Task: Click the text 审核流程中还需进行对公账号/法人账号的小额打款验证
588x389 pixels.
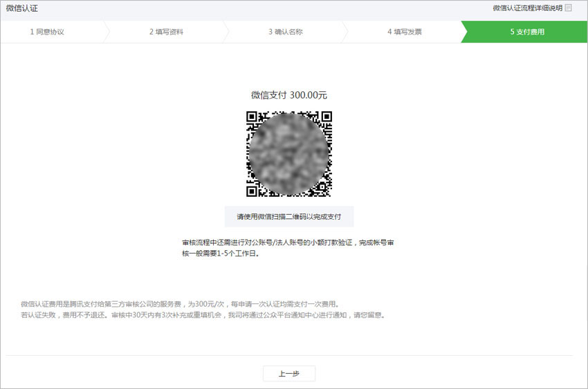Action: (x=268, y=243)
